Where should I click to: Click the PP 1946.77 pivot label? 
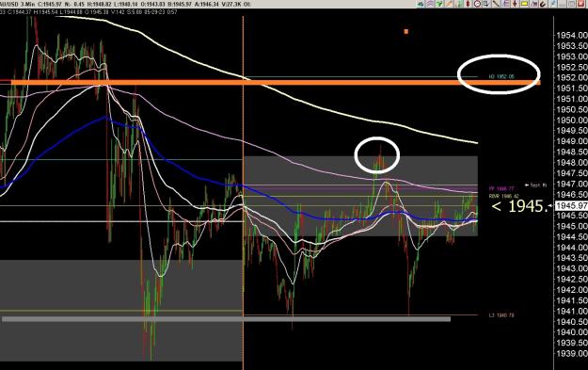tap(501, 188)
